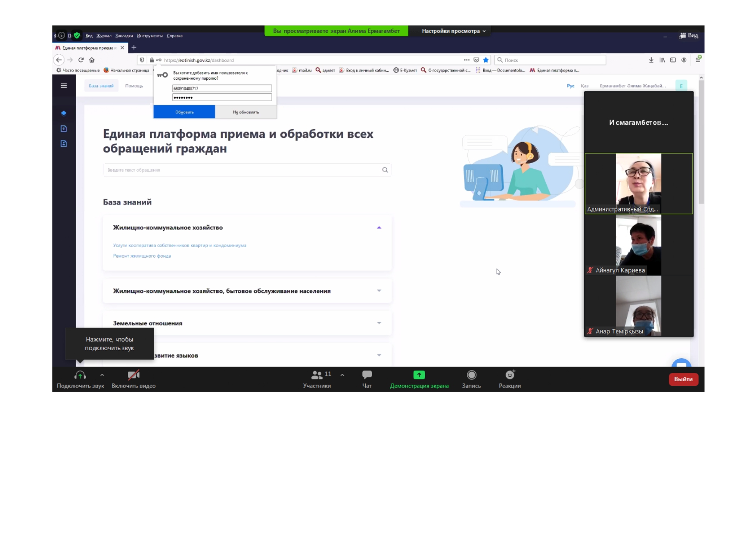
Task: Click the browser Поиск search box
Action: point(550,60)
